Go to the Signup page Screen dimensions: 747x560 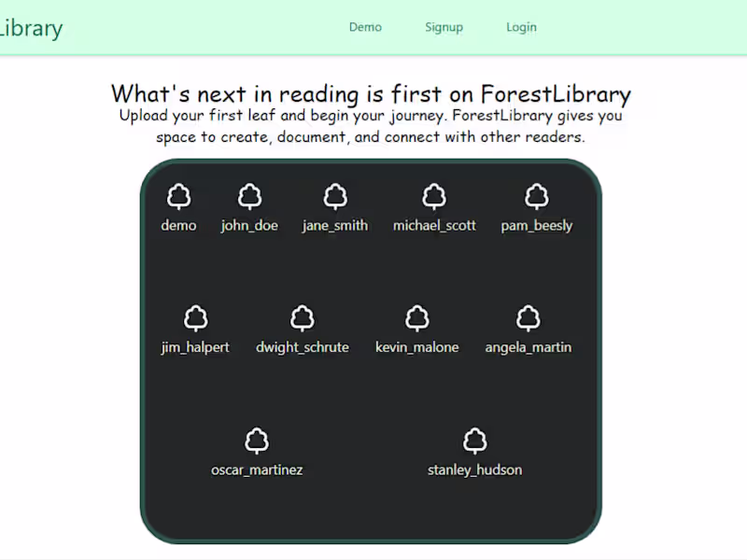444,27
